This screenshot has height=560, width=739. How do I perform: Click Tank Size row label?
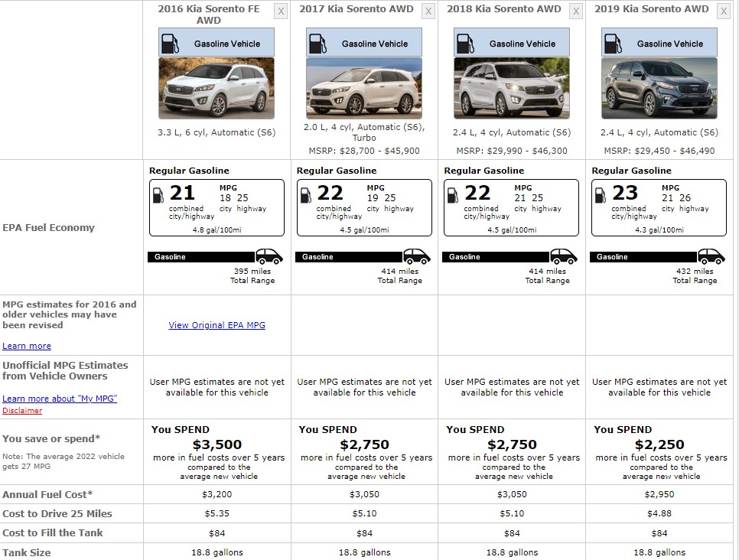tap(26, 552)
